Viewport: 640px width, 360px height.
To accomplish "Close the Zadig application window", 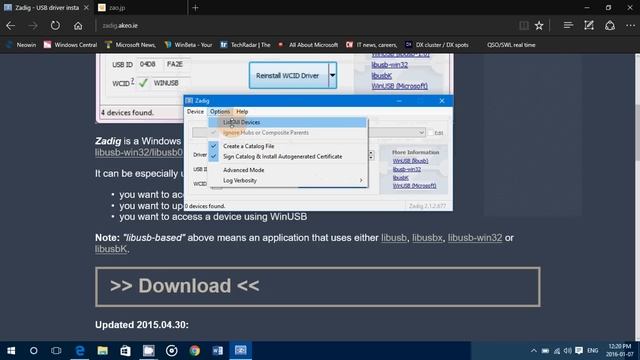I will click(442, 101).
